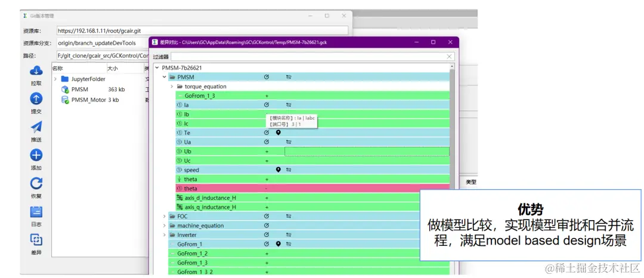The height and width of the screenshot is (278, 644).
Task: Click the modified marker in the FOC row
Action: point(266,216)
